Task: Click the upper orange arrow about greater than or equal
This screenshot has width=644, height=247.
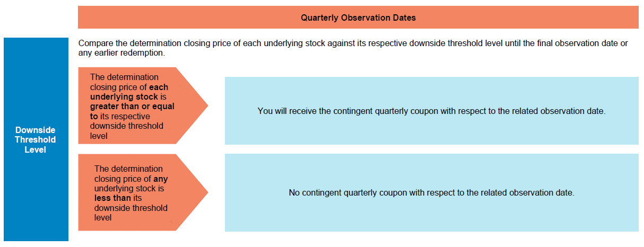Action: pyautogui.click(x=143, y=106)
